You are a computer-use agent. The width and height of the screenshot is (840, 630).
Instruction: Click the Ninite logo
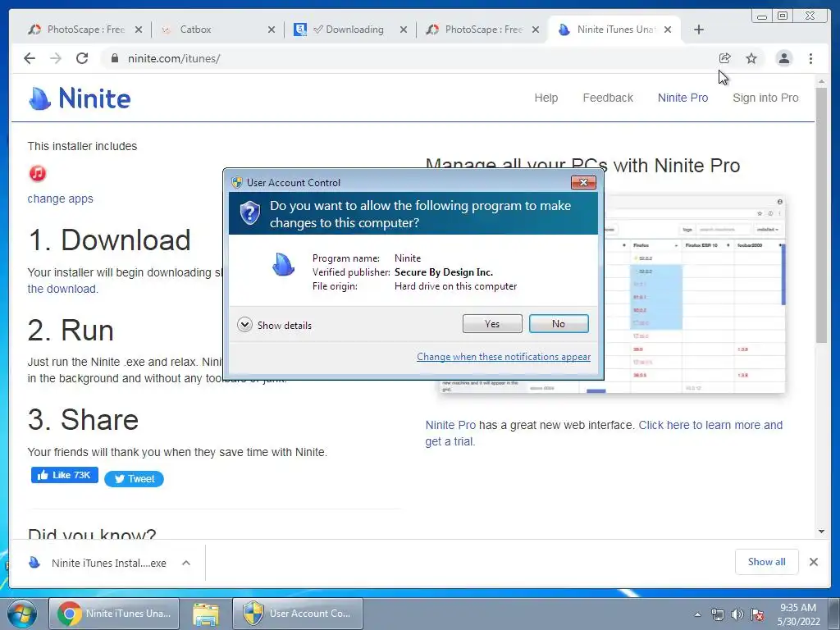[x=80, y=98]
